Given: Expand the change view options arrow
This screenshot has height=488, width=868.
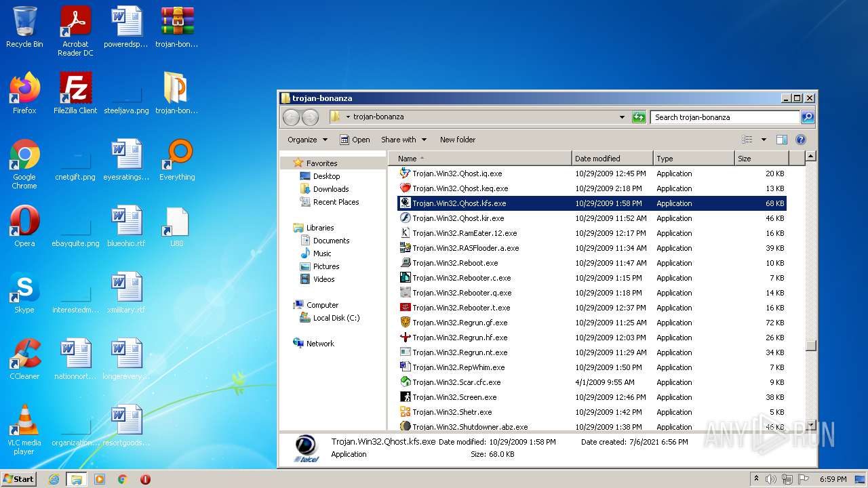Looking at the screenshot, I should 764,140.
